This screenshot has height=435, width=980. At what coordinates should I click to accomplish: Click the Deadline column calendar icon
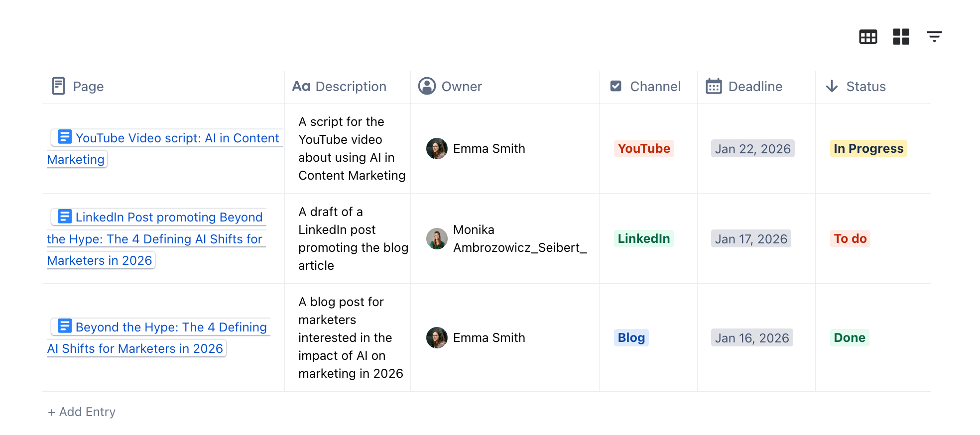click(714, 86)
